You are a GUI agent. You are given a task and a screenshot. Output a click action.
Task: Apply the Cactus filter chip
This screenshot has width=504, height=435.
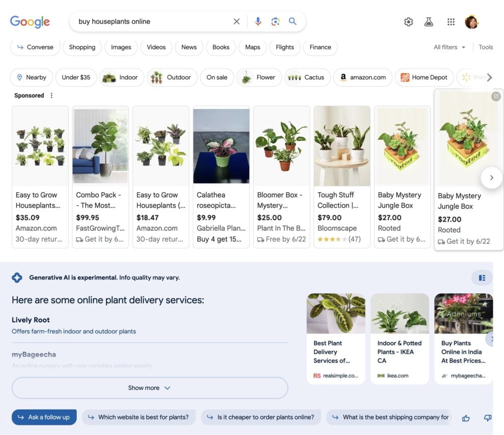307,77
